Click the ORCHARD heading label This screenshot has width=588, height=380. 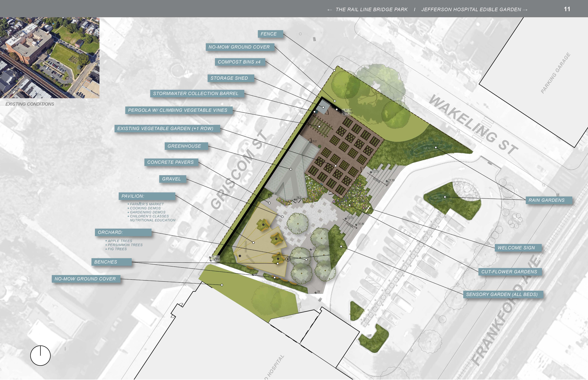click(123, 232)
